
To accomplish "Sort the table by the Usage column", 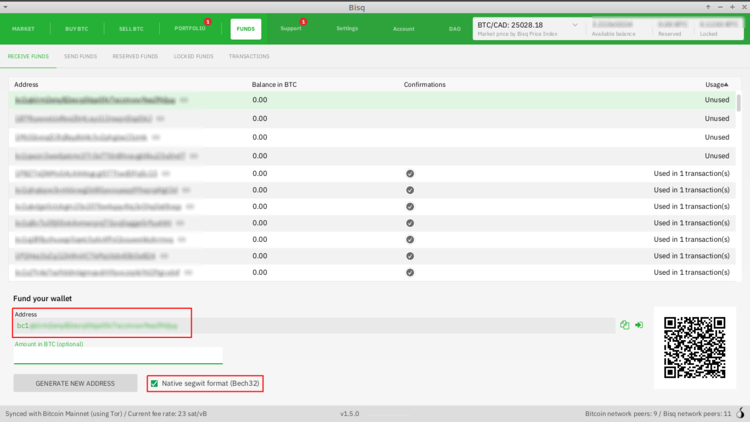I will coord(716,85).
